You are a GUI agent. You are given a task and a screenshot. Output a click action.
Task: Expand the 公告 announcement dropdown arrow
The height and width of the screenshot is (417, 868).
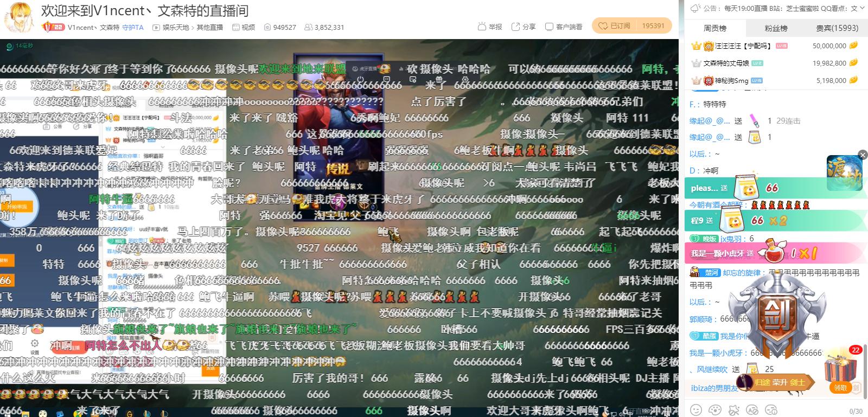coord(863,8)
